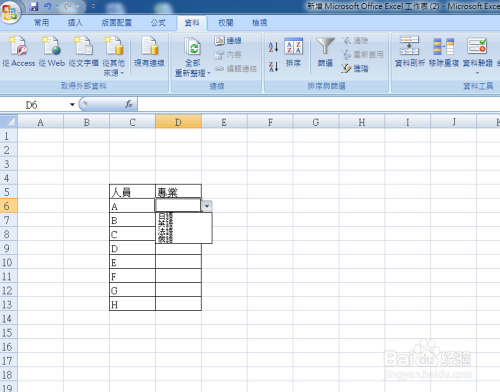The height and width of the screenshot is (392, 500).
Task: Expand the Name Box dropdown arrow
Action: 72,105
